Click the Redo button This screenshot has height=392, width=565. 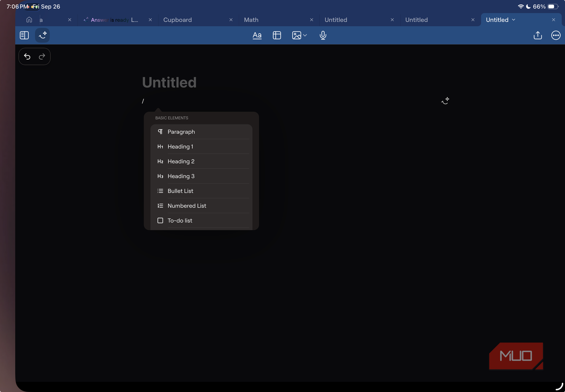[x=42, y=56]
